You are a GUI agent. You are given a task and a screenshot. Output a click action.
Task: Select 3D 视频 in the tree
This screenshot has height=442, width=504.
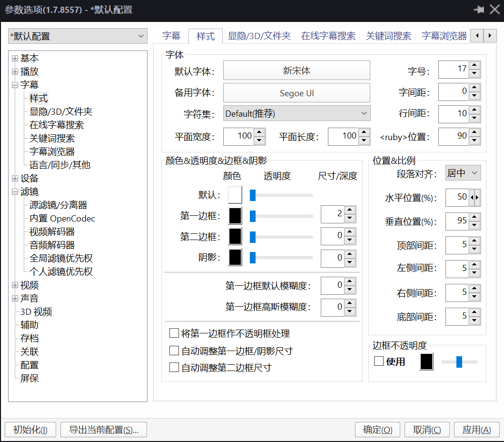click(x=36, y=311)
